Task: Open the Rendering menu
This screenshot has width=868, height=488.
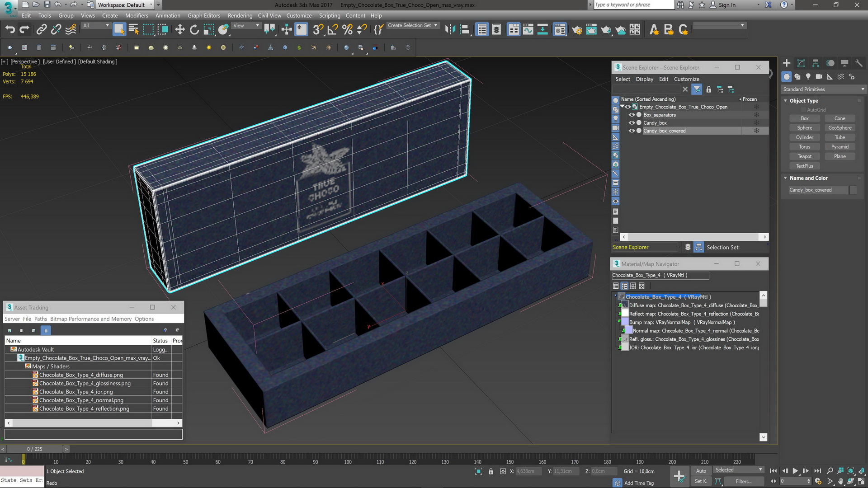Action: click(240, 15)
